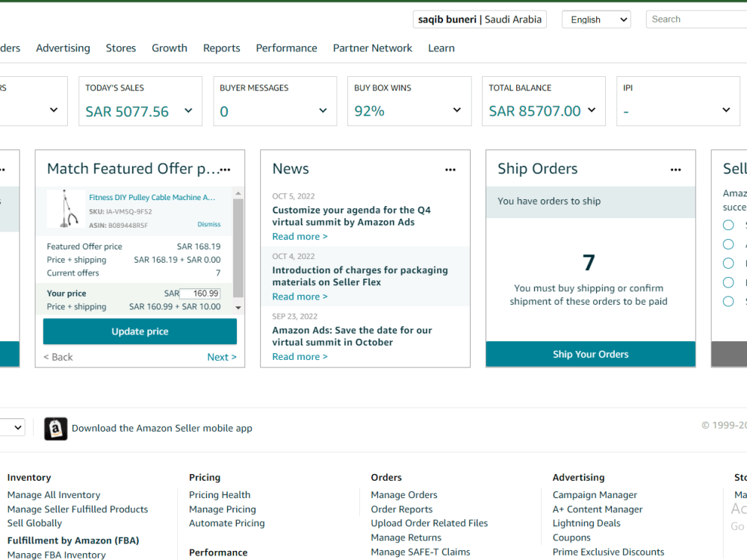Read more about Seller Flex packaging charges
Viewport: 747px width, 560px height.
(300, 296)
